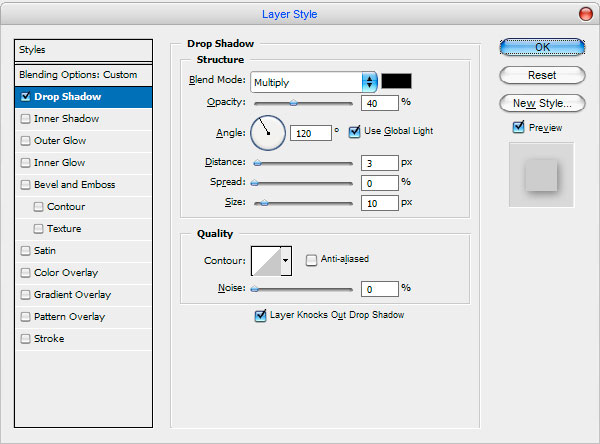Image resolution: width=600 pixels, height=444 pixels.
Task: Enable the Inner Shadow checkbox
Action: [25, 119]
